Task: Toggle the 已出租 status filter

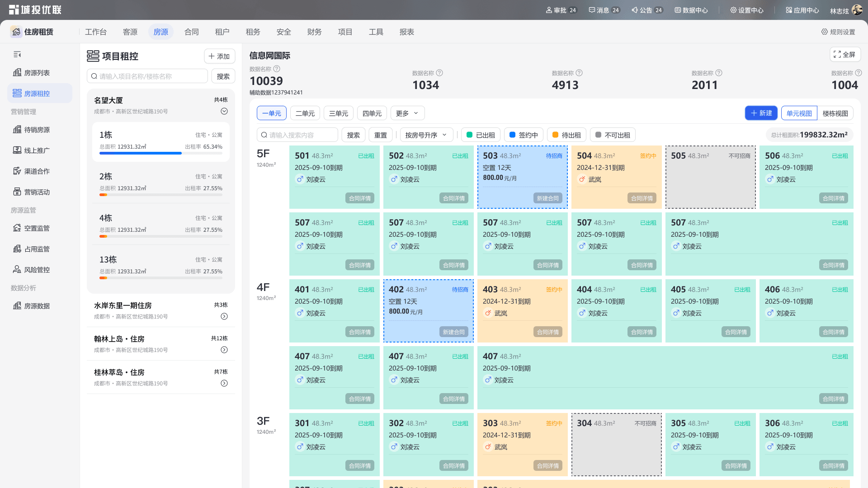Action: [x=481, y=135]
